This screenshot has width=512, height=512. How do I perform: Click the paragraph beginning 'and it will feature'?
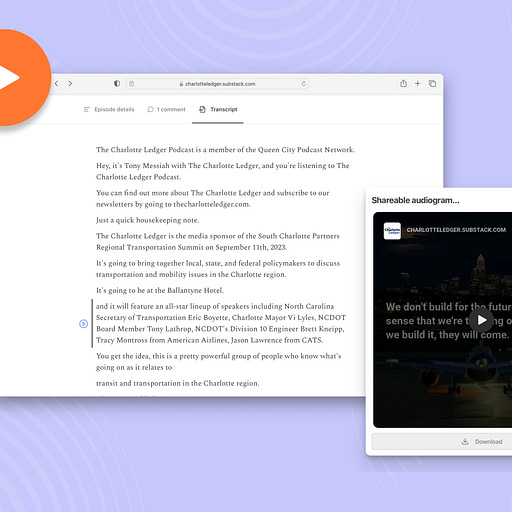[221, 323]
